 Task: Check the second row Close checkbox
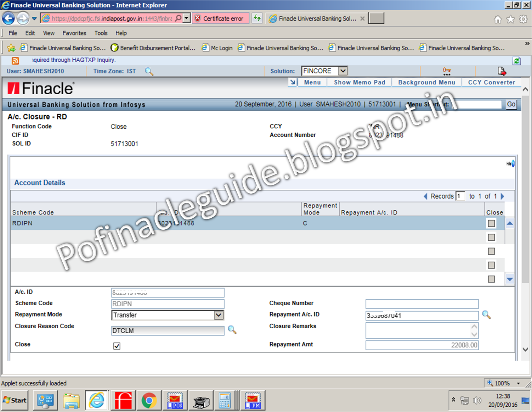click(491, 237)
